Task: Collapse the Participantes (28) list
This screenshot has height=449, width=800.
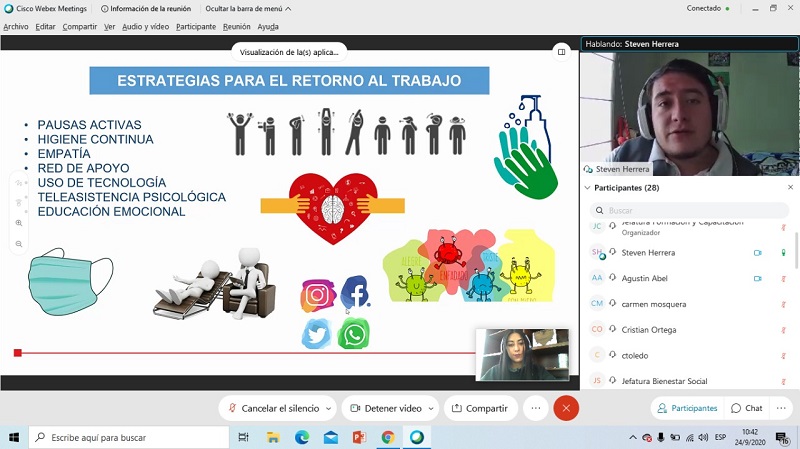Action: click(x=587, y=188)
